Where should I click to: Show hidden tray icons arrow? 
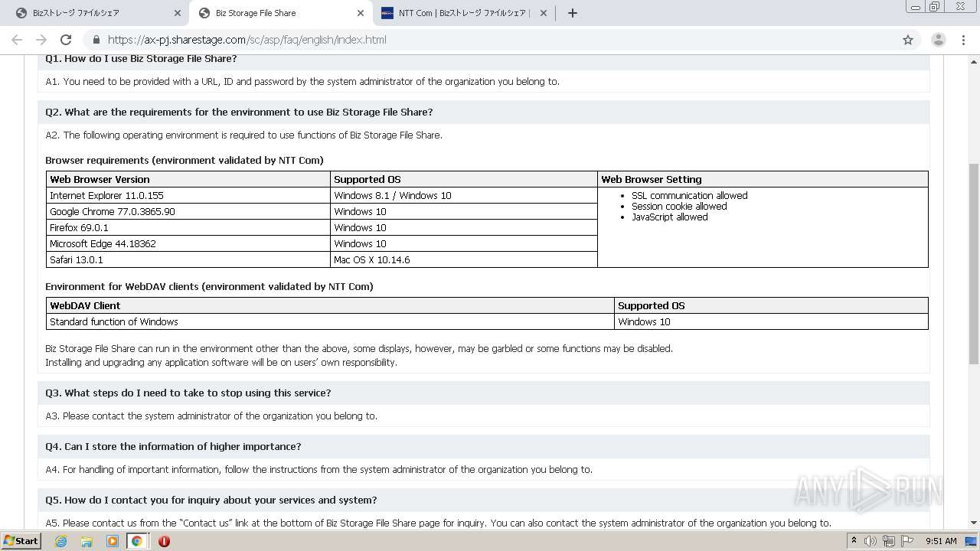point(854,541)
